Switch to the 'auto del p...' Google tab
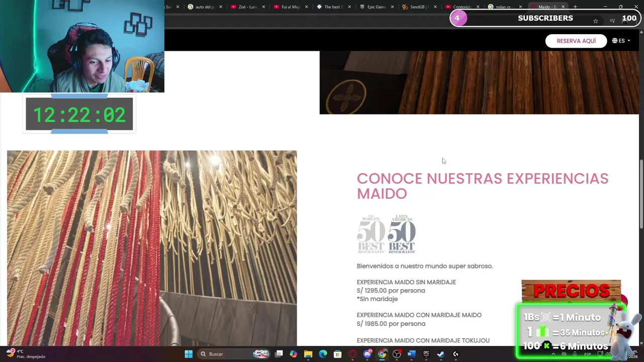 (x=204, y=7)
